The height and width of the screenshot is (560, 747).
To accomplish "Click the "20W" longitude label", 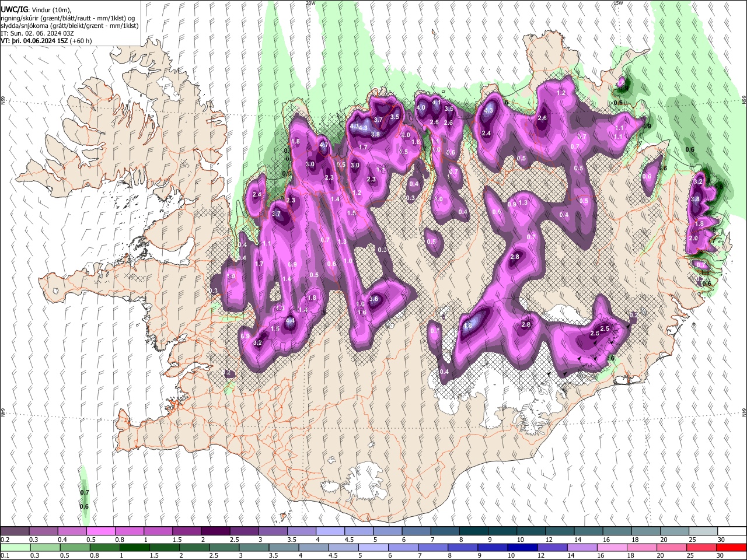I will tap(310, 3).
